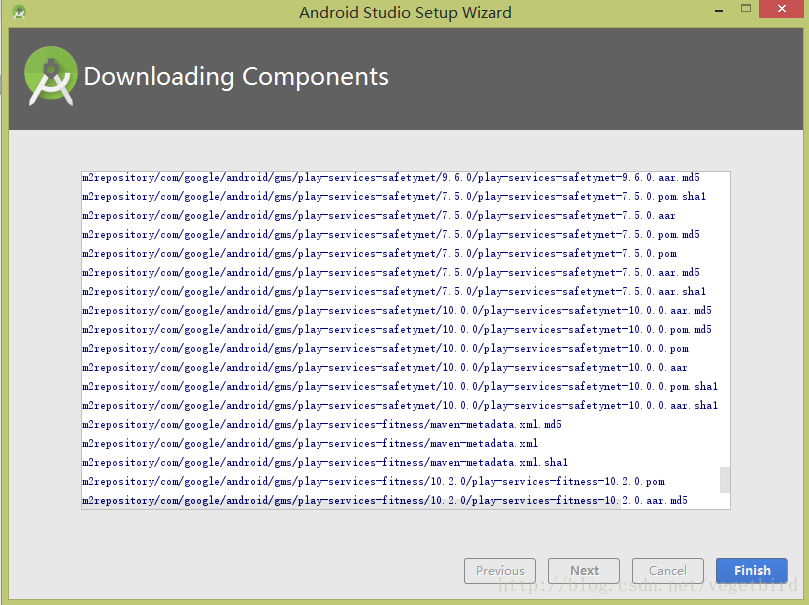
Task: Click the Downloading Components heading
Action: (x=236, y=77)
